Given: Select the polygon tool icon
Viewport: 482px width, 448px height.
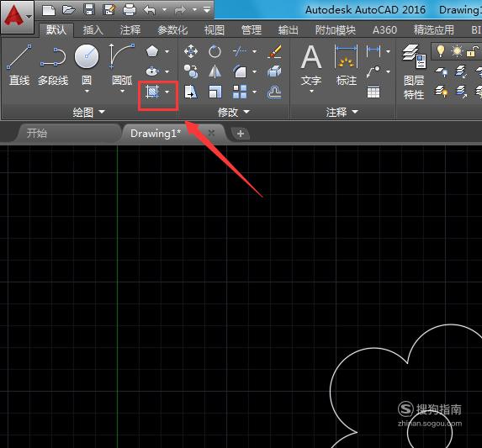Looking at the screenshot, I should [152, 51].
